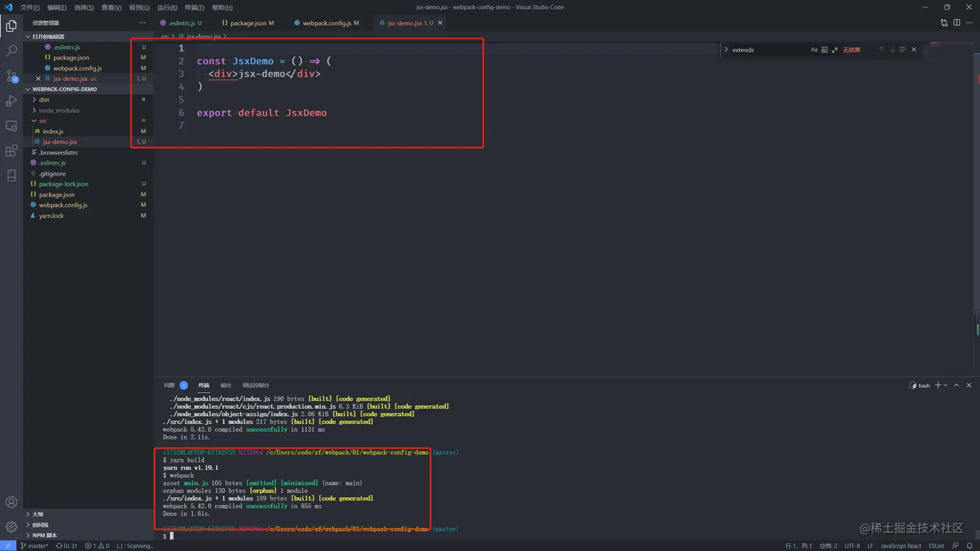The height and width of the screenshot is (551, 980).
Task: Open the Accounts menu icon
Action: coord(11,502)
